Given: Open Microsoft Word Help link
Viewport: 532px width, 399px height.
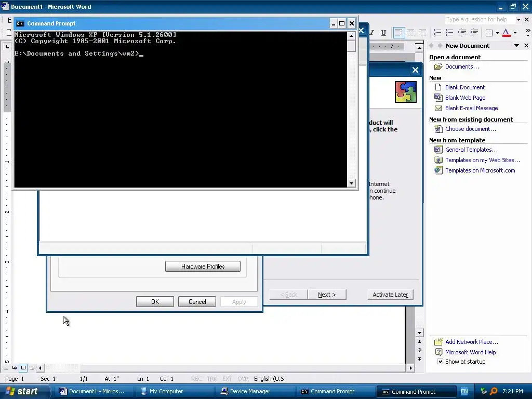Looking at the screenshot, I should tap(470, 352).
